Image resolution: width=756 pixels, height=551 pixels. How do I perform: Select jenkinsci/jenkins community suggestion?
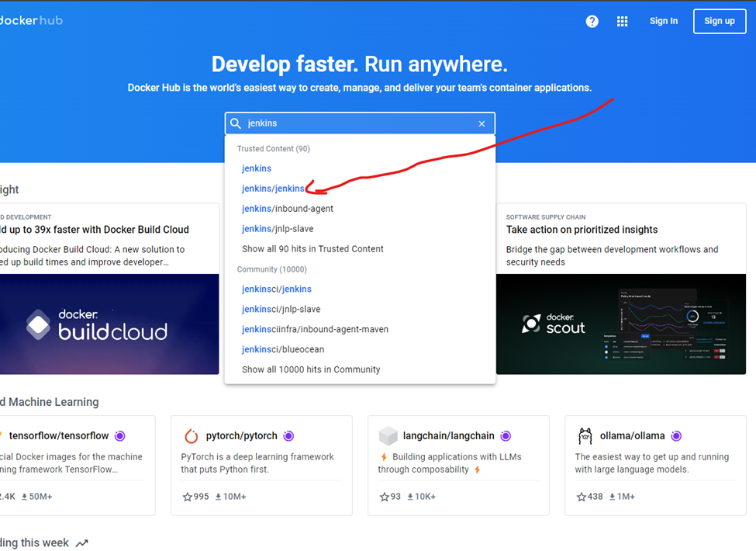pyautogui.click(x=277, y=289)
